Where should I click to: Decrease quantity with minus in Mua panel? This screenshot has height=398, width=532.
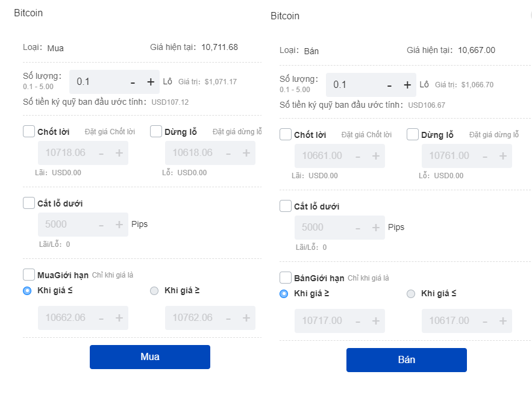click(x=133, y=82)
